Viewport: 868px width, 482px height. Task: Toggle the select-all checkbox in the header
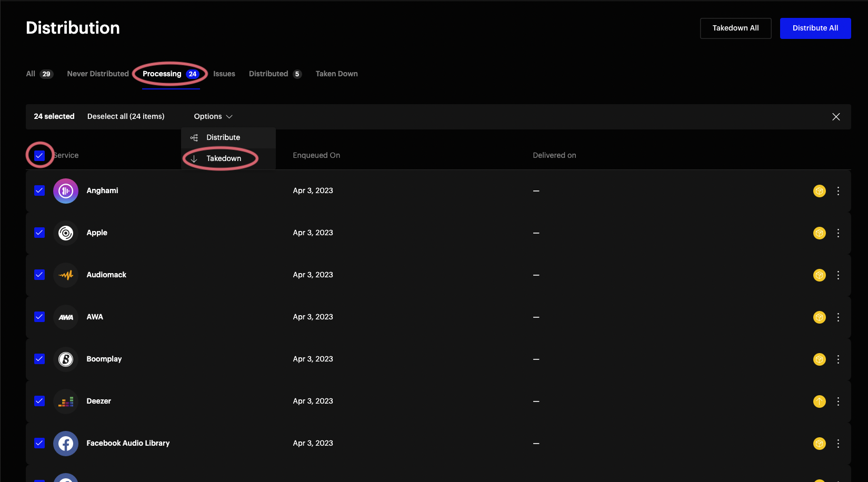(39, 155)
